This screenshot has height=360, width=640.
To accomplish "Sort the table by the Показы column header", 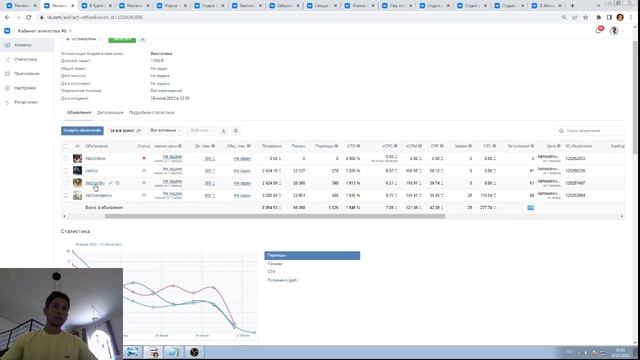I will click(298, 146).
